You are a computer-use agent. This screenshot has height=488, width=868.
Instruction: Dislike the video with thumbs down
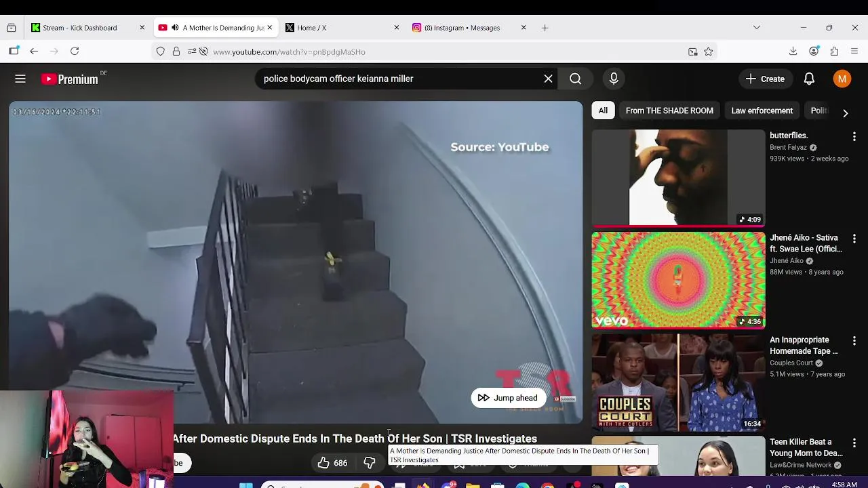pos(370,463)
